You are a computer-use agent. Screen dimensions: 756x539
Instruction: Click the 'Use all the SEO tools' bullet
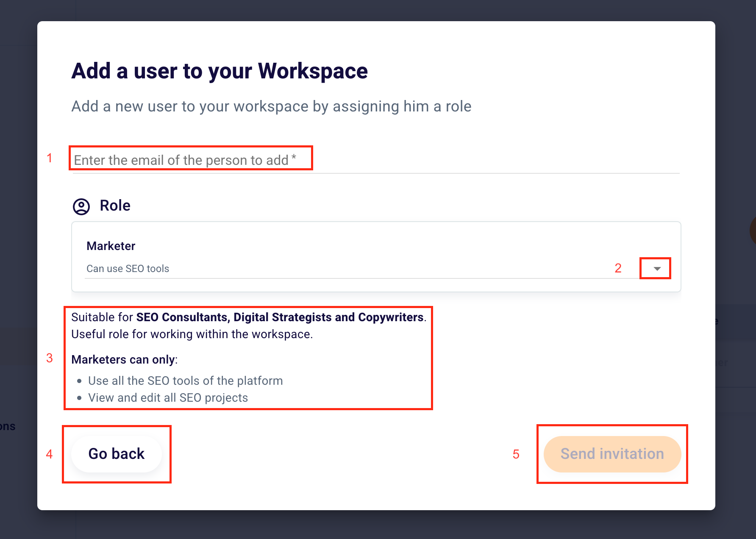(185, 381)
